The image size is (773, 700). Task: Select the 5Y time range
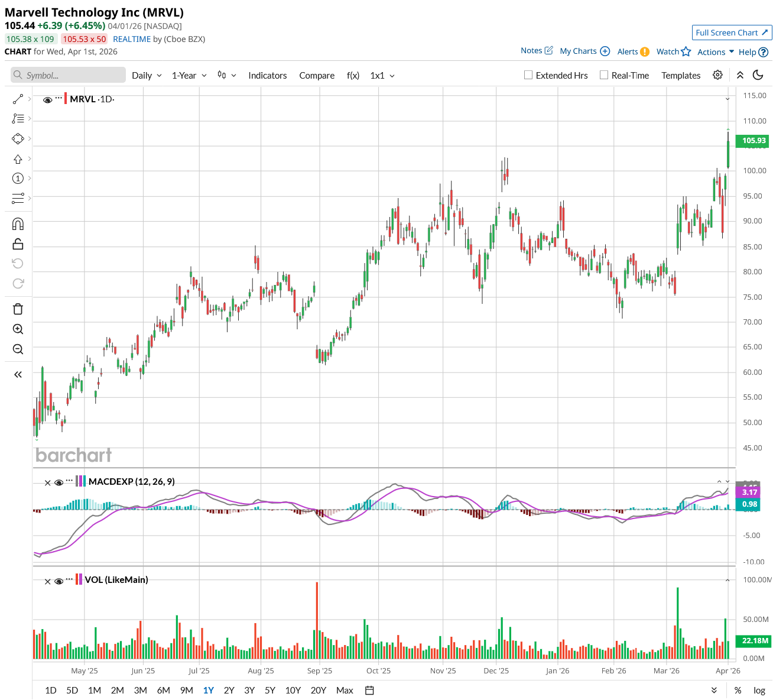270,690
